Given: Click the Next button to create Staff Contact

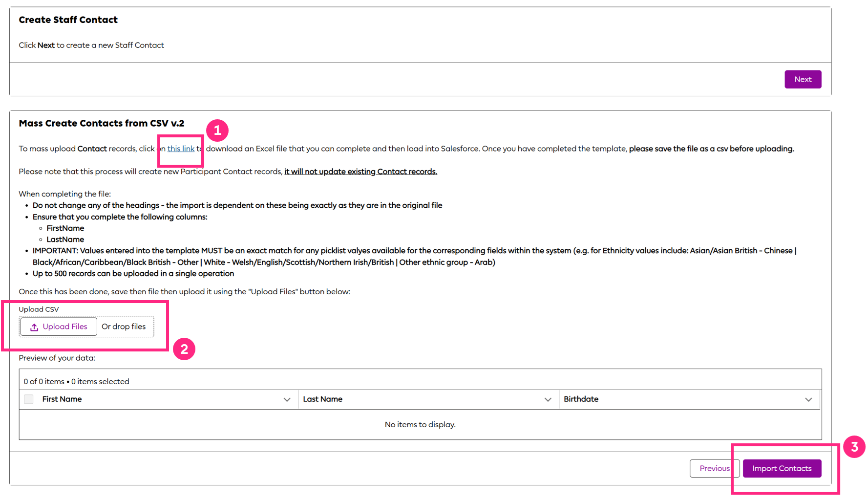Looking at the screenshot, I should 803,79.
